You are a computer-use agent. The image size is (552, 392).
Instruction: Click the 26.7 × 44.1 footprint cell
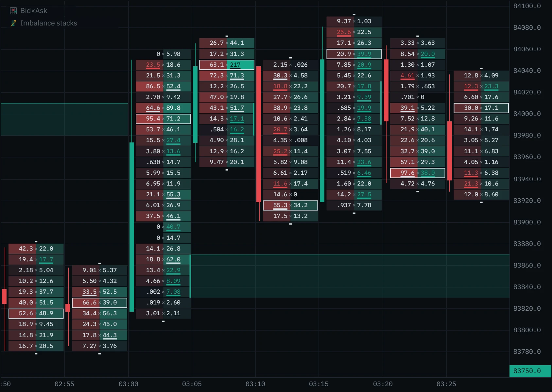pos(227,43)
